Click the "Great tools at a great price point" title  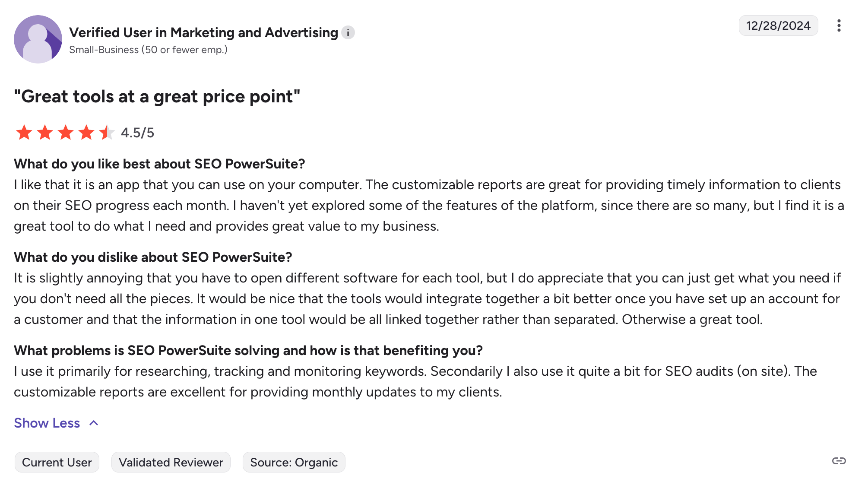[157, 97]
